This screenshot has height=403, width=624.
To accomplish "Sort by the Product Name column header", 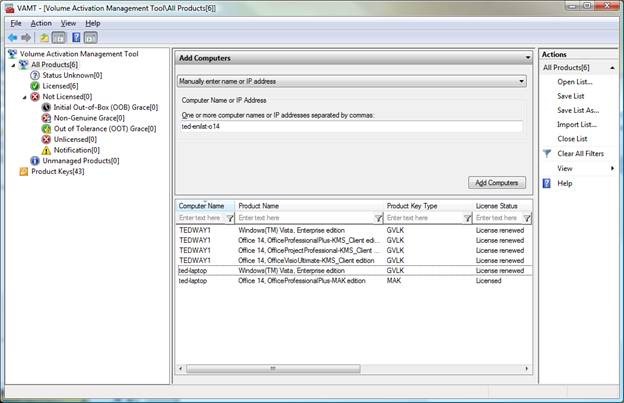I will click(x=309, y=206).
